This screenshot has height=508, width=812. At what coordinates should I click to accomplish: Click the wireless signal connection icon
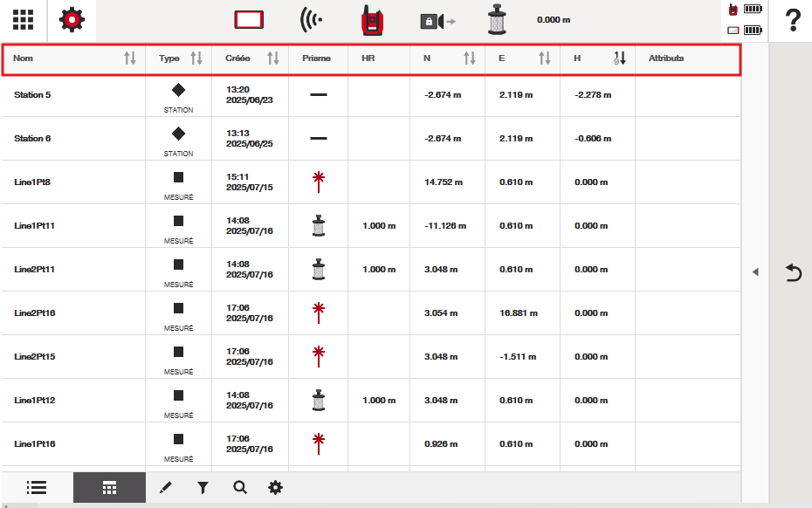click(311, 19)
